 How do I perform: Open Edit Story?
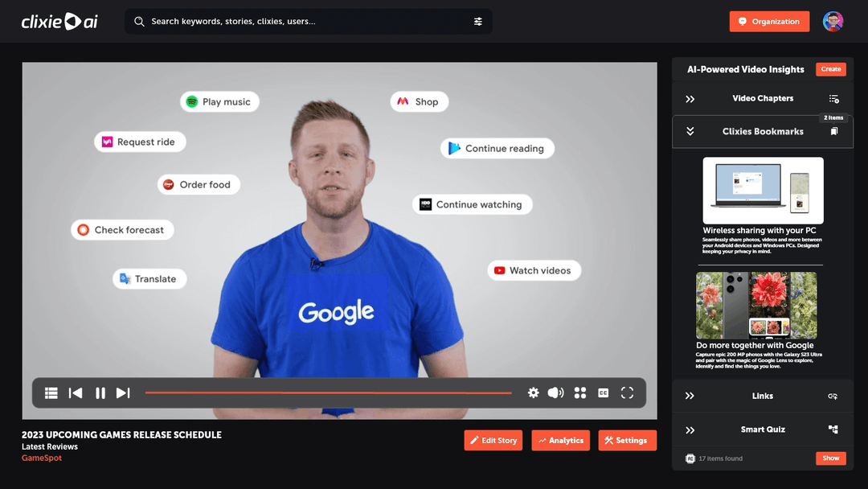coord(493,440)
